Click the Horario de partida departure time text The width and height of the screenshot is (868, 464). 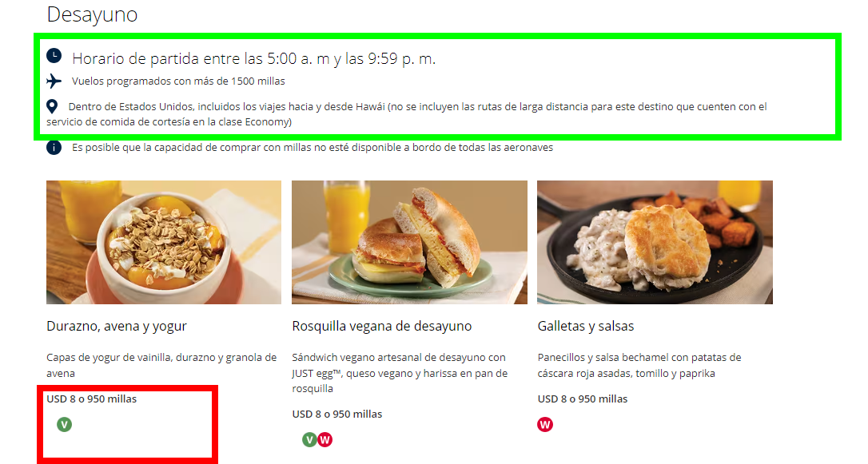coord(254,58)
